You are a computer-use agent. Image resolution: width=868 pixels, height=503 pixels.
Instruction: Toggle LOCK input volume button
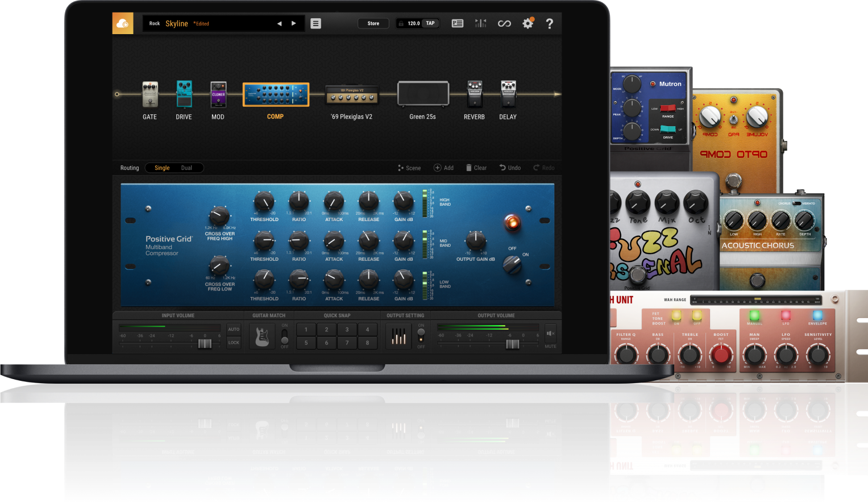[234, 343]
